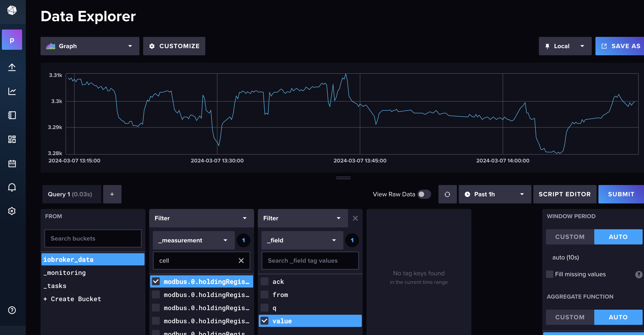Open the Local timezone dropdown

point(565,46)
